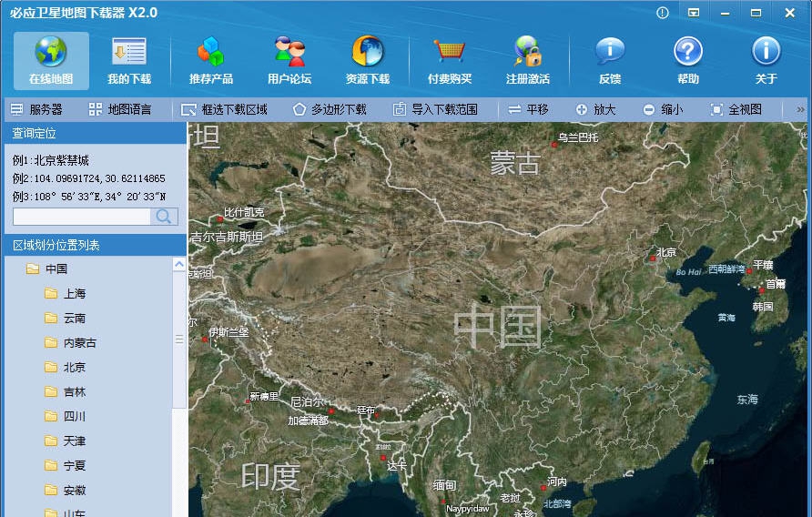Expand the toolbar overflow chevron

[800, 109]
